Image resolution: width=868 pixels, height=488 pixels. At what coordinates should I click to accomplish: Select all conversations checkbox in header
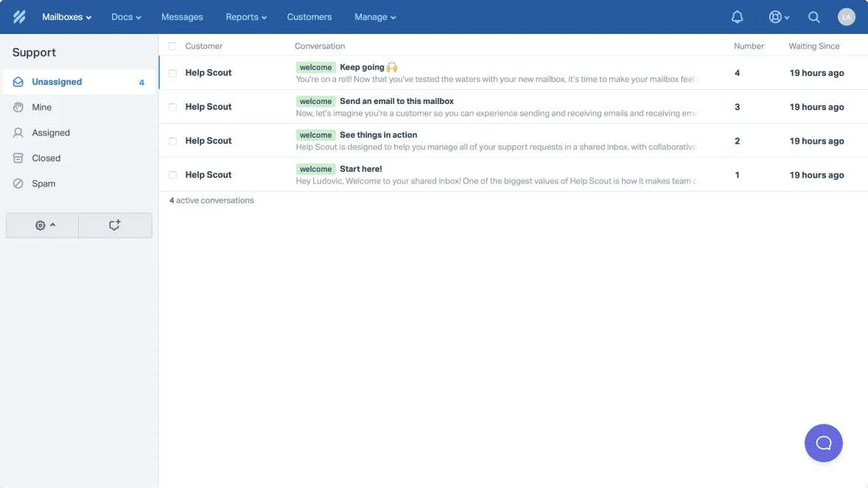[172, 46]
